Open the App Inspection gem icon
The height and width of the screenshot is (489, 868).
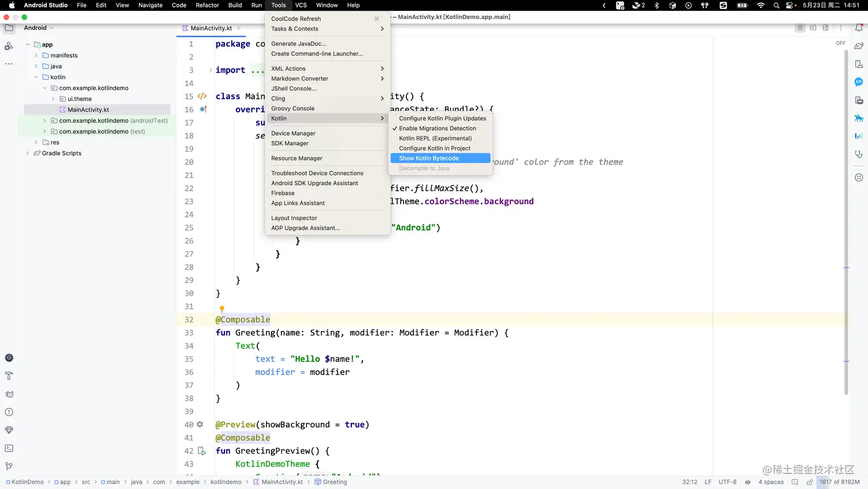coord(9,430)
